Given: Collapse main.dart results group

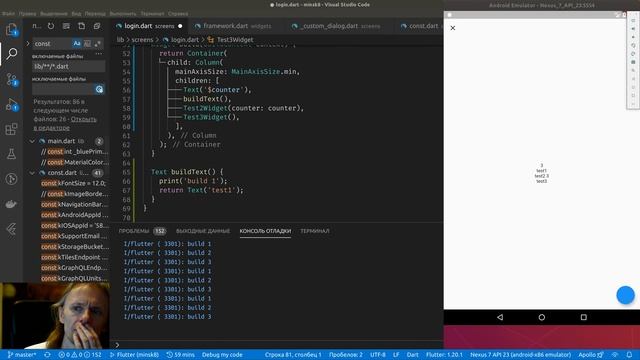Looking at the screenshot, I should point(32,141).
